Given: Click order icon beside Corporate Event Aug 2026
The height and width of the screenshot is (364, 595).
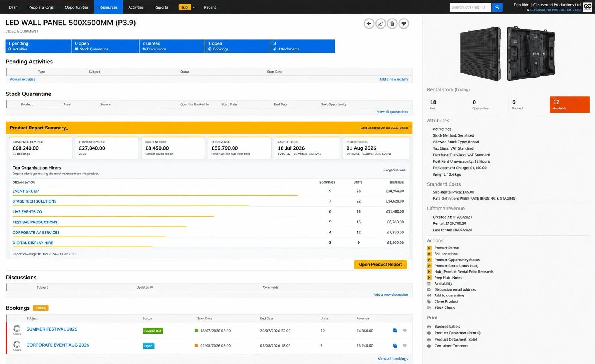Looking at the screenshot, I should (17, 345).
